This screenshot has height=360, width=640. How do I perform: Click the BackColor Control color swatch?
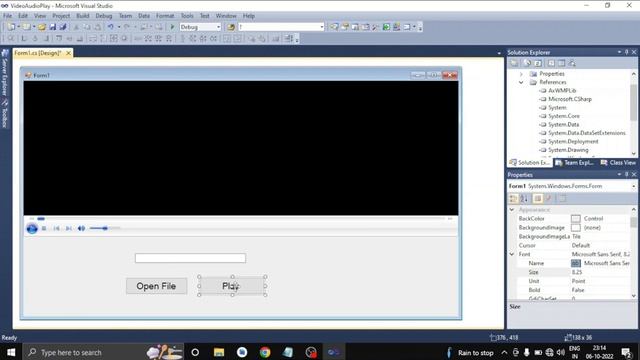(x=576, y=219)
